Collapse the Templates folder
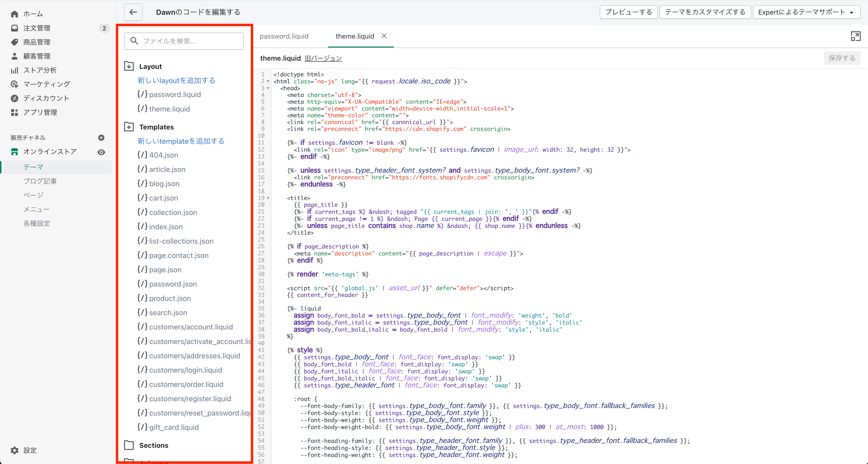The image size is (868, 464). click(129, 127)
